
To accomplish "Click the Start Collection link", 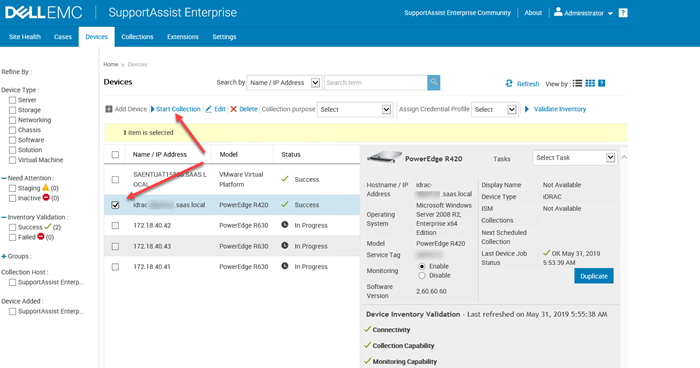I will point(178,109).
